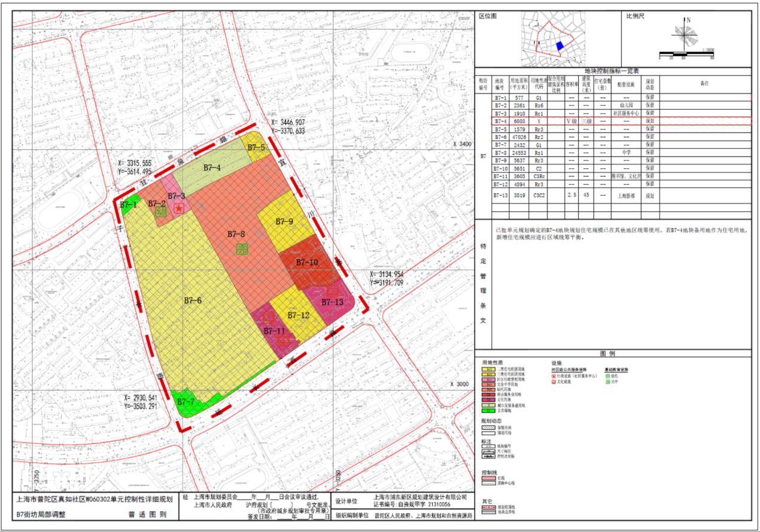Click the blue block in the location map
The height and width of the screenshot is (532, 760).
(560, 45)
